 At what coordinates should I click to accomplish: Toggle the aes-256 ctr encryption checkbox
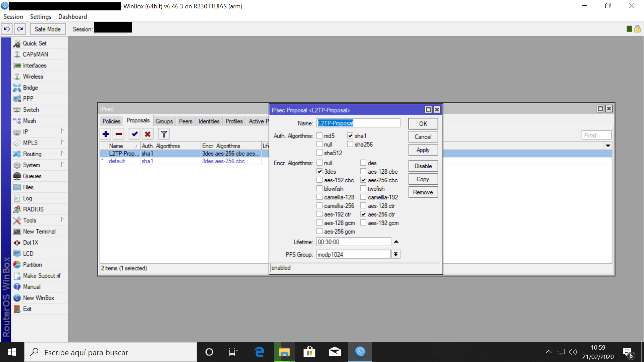[x=363, y=214]
